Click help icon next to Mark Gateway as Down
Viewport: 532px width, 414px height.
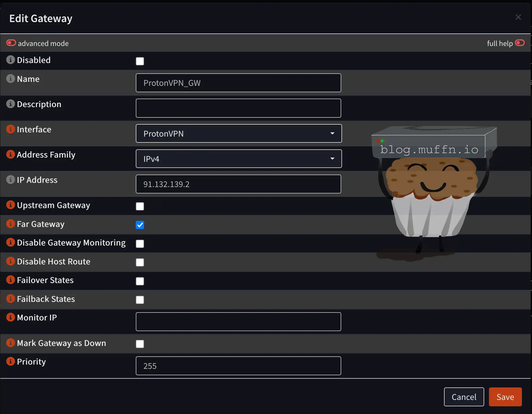(x=10, y=343)
